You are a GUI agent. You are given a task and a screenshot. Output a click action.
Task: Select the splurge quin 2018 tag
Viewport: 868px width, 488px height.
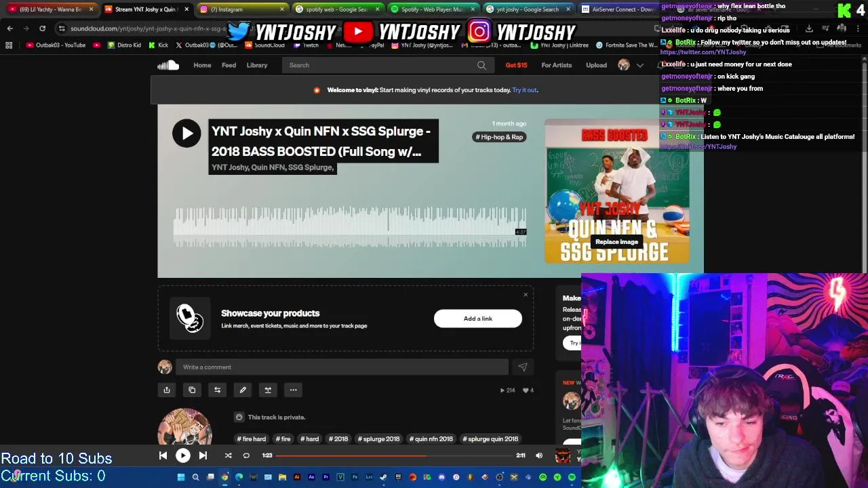click(x=491, y=439)
